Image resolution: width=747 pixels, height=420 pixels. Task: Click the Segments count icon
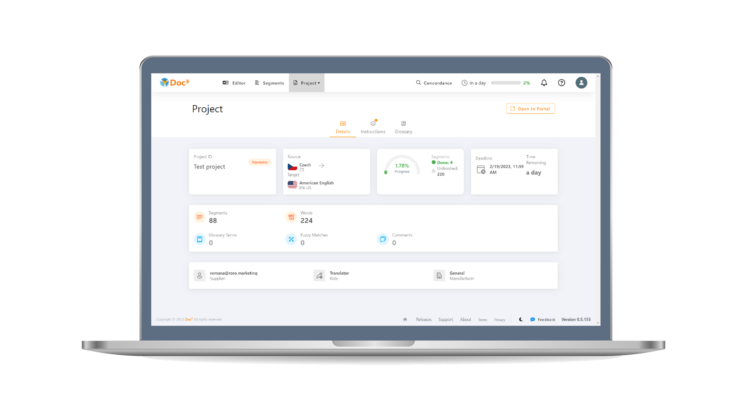(200, 217)
